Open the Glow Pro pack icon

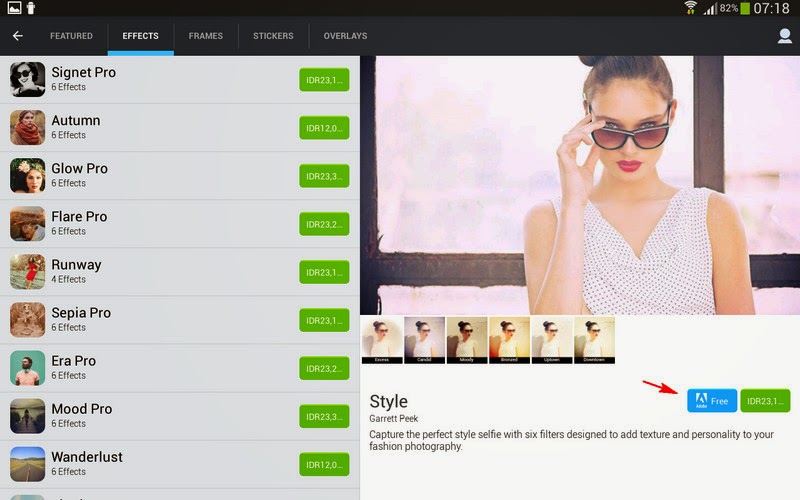pos(28,176)
